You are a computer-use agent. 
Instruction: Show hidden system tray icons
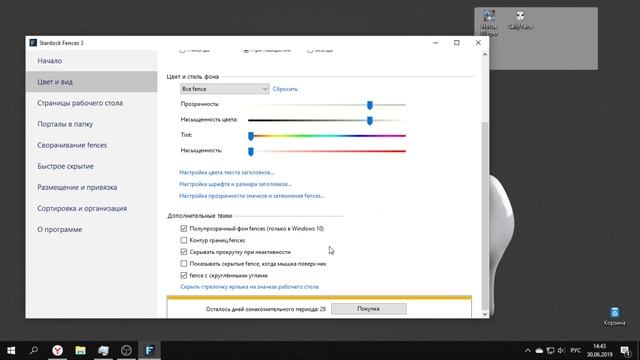[x=528, y=351]
